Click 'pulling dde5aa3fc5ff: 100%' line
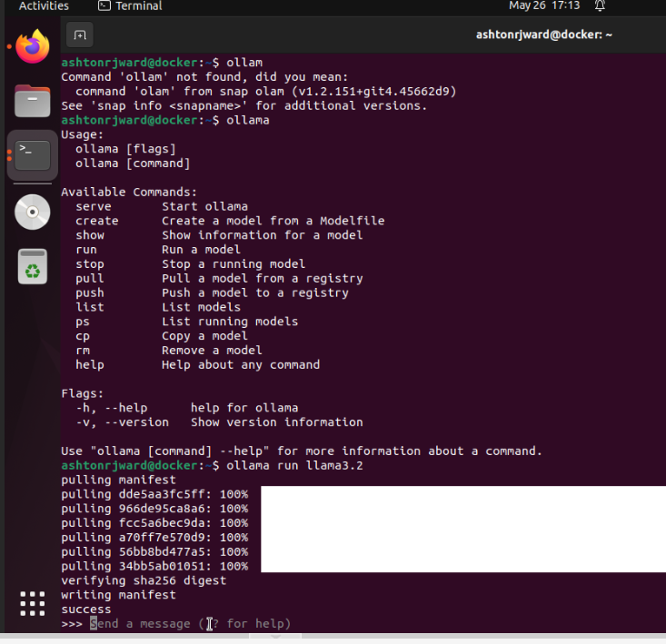 (x=154, y=494)
